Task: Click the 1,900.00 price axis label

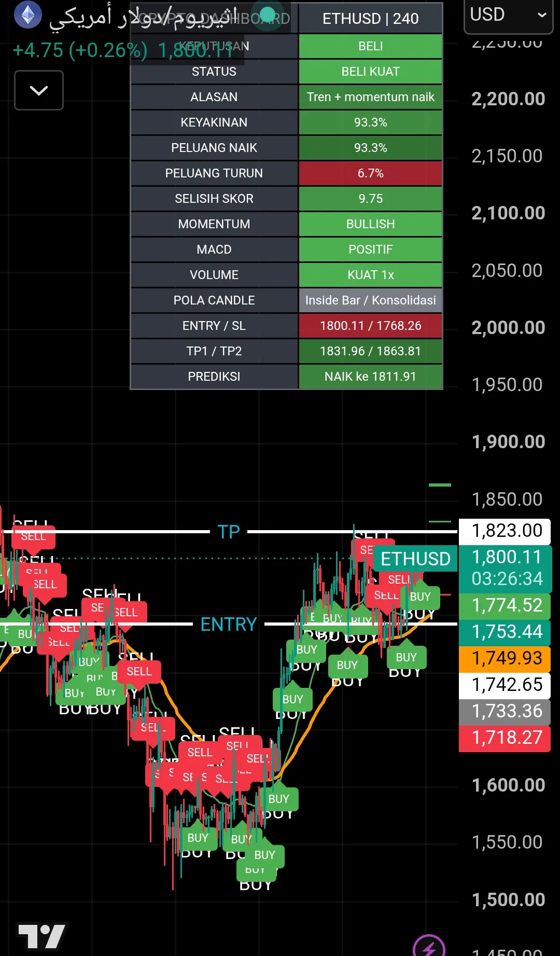Action: click(x=508, y=441)
